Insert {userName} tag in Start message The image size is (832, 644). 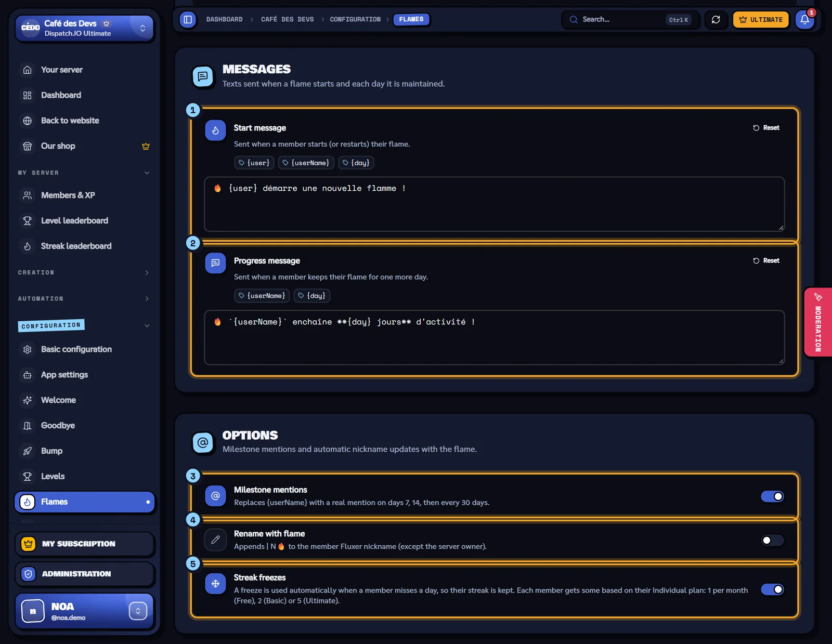tap(306, 163)
